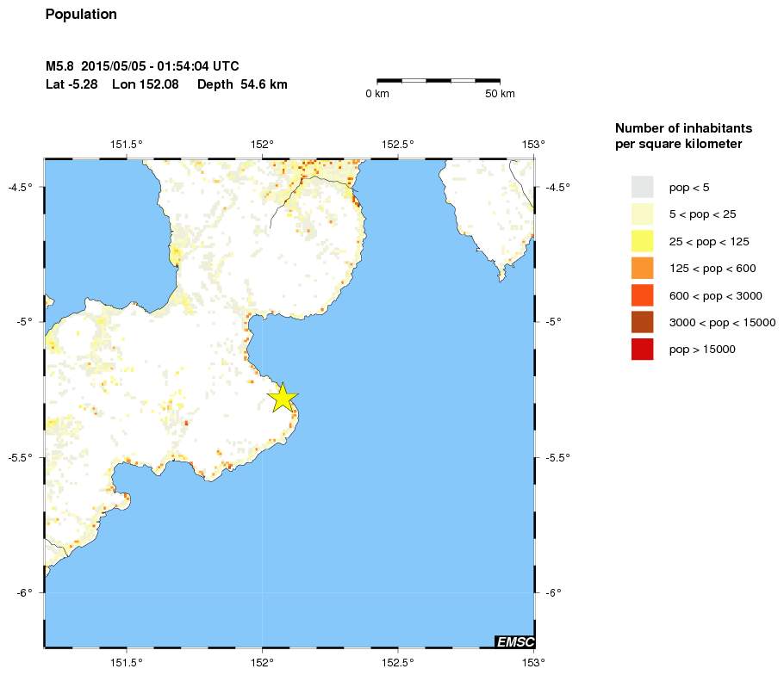Click the 'Depth 54.6 km' text

click(242, 84)
